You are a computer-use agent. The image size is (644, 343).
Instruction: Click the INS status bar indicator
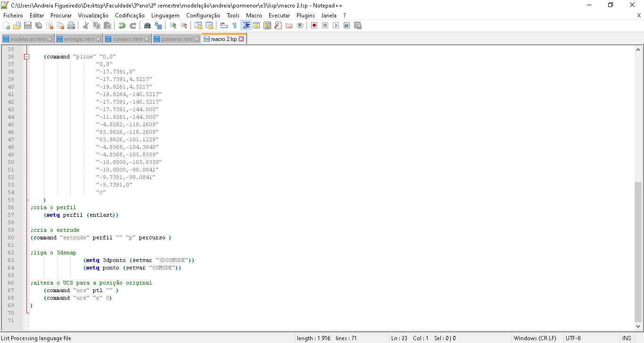[x=627, y=338]
